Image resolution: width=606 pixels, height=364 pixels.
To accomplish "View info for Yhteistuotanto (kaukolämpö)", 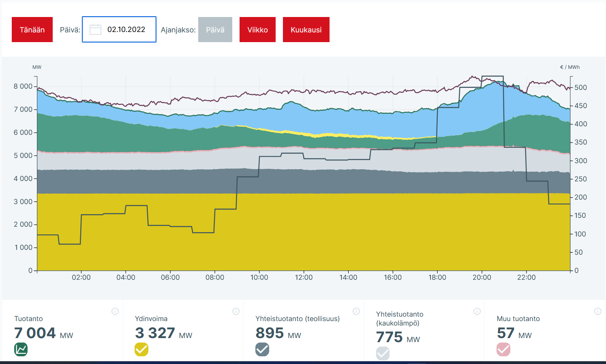I will coord(477,311).
